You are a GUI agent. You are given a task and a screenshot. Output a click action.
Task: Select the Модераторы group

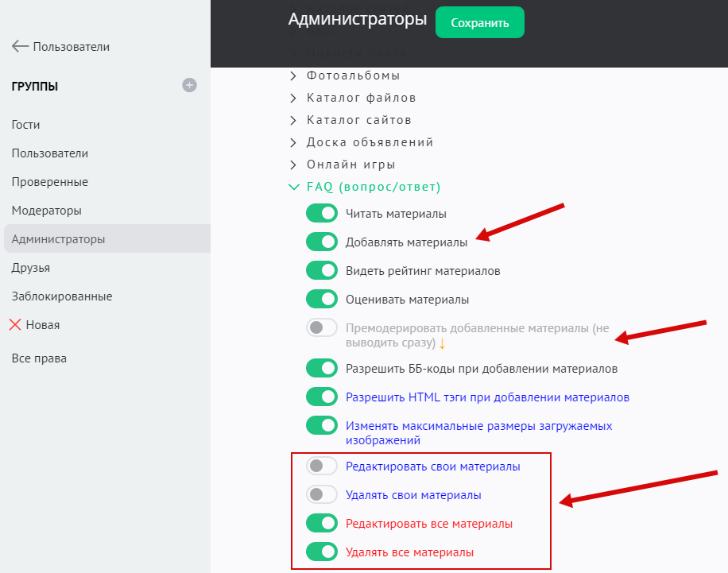47,211
